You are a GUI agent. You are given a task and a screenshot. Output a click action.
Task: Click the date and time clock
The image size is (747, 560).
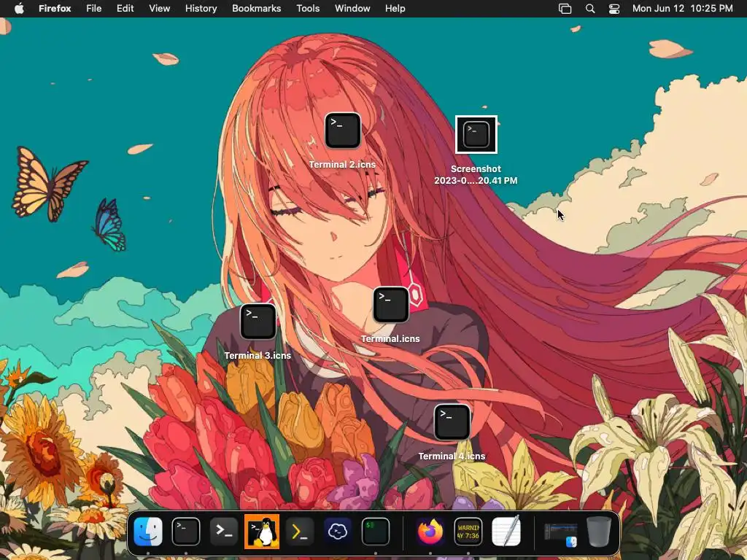point(682,9)
